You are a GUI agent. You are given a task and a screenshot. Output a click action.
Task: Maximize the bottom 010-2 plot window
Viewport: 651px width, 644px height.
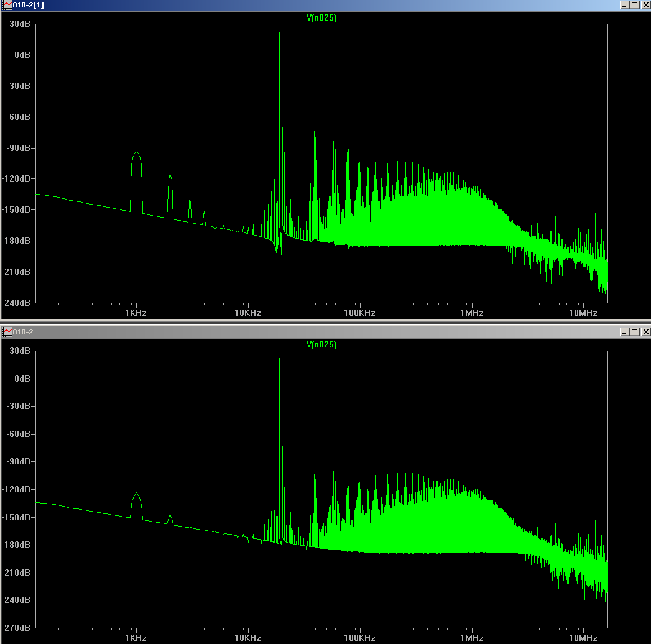[x=634, y=332]
